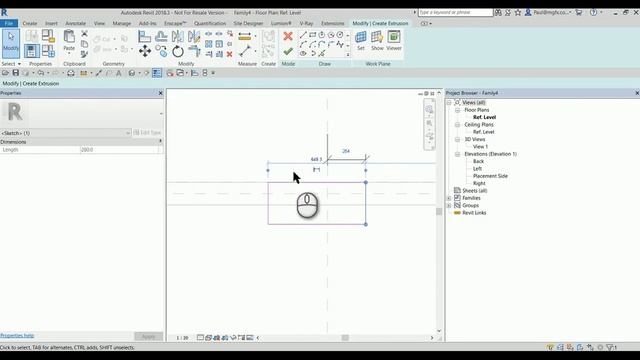Open the Properties help link
640x360 pixels.
click(17, 336)
